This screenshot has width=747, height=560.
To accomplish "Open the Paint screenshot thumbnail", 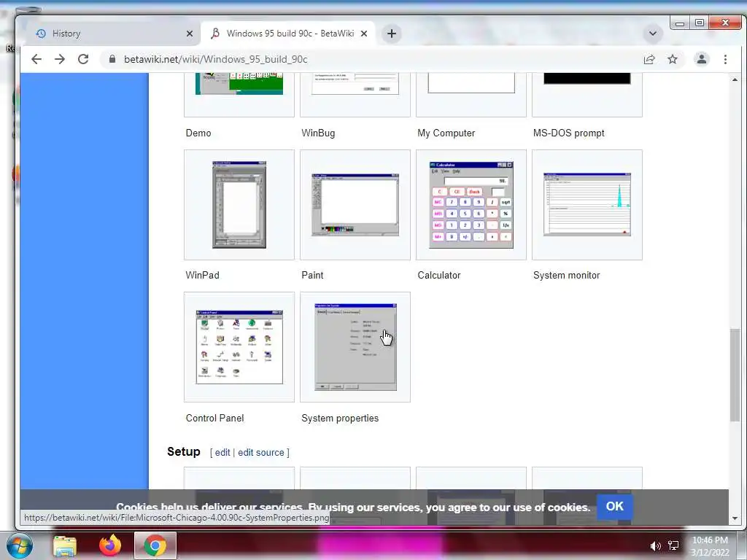I will point(355,205).
